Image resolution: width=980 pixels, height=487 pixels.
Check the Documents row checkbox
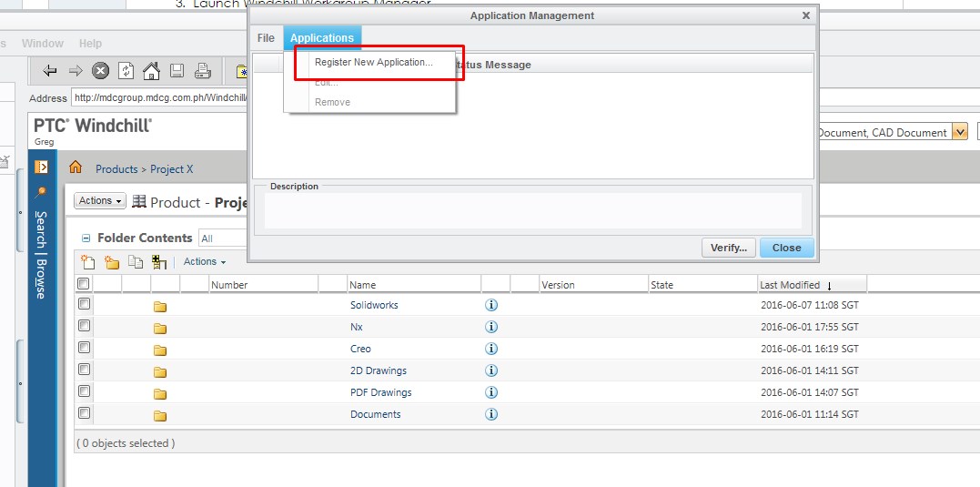[85, 414]
